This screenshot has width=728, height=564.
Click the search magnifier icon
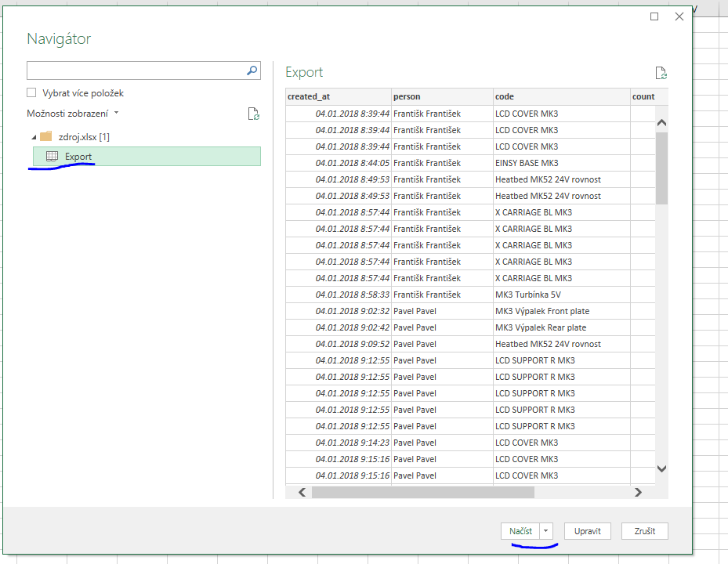pos(252,70)
